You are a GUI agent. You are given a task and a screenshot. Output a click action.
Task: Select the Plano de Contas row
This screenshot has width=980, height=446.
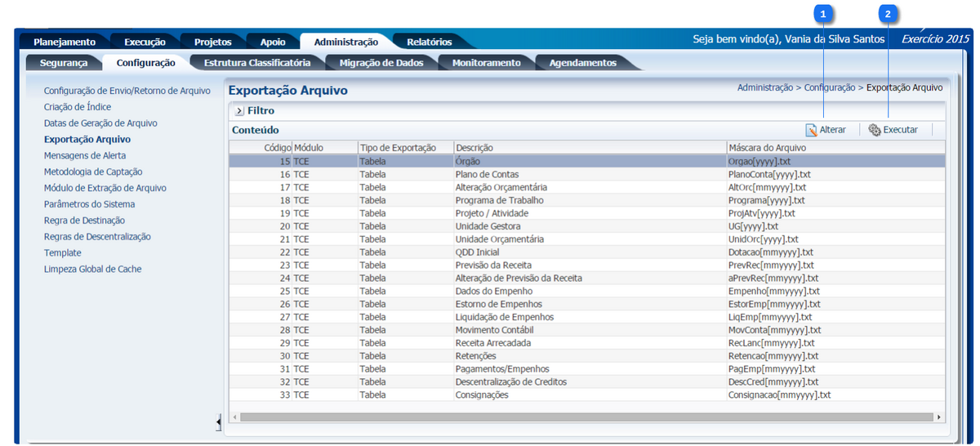coord(487,174)
